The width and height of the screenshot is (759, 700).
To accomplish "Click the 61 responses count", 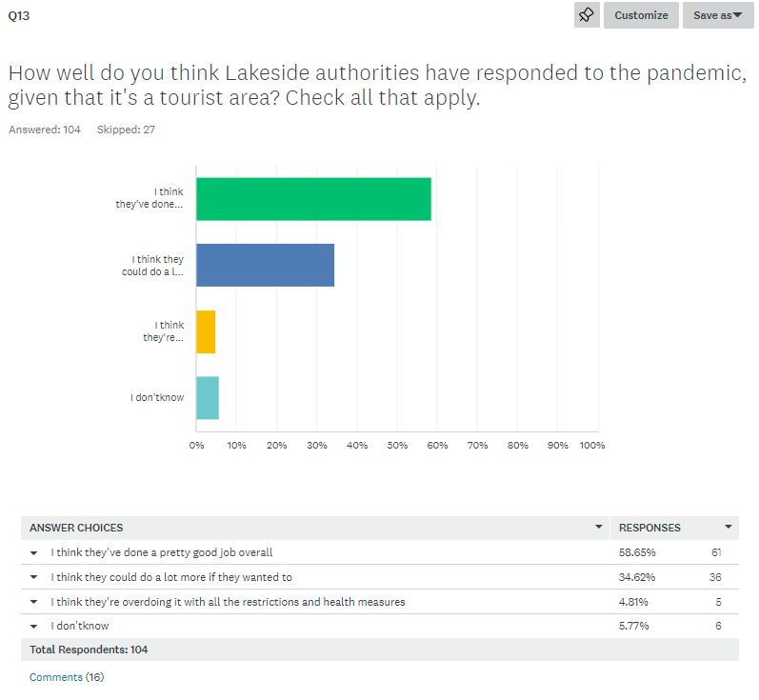I will point(716,552).
